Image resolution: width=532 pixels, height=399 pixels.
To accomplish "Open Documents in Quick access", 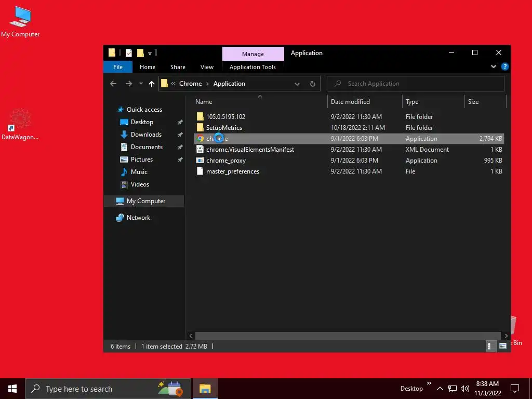I will [x=147, y=147].
